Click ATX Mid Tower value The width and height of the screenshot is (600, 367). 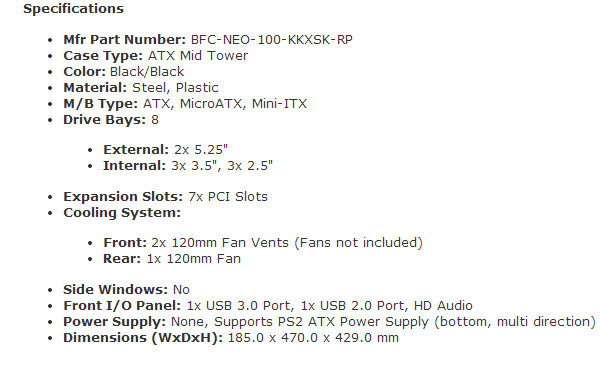click(x=198, y=55)
